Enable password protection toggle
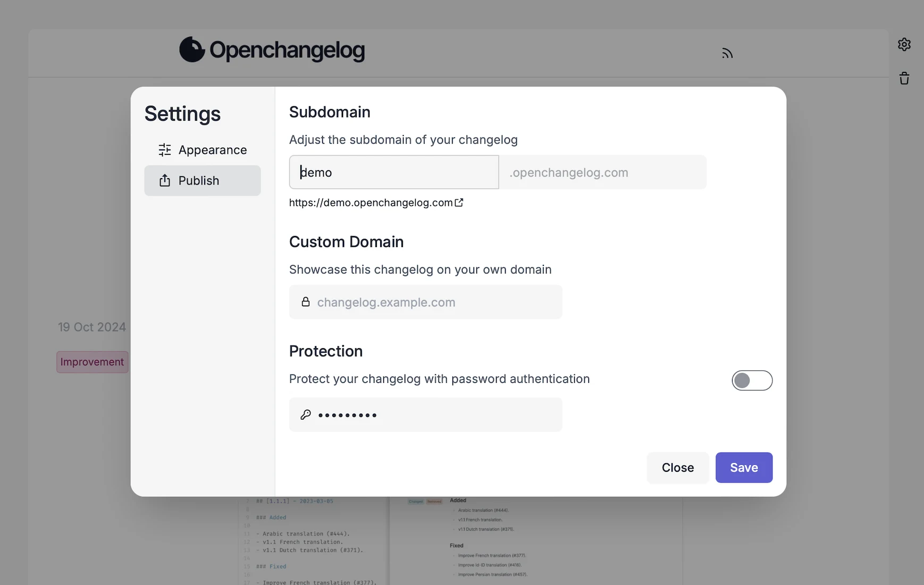This screenshot has width=924, height=585. tap(752, 380)
